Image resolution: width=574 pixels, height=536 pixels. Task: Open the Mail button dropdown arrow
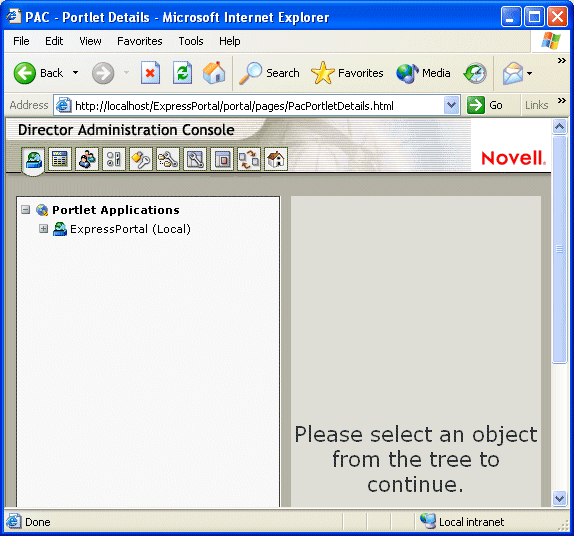point(529,73)
